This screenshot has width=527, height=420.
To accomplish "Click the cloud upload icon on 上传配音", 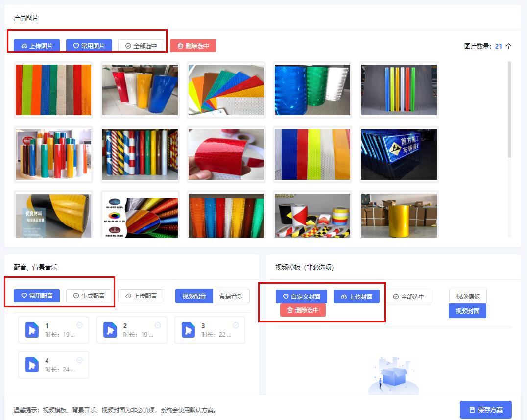I will pos(128,295).
